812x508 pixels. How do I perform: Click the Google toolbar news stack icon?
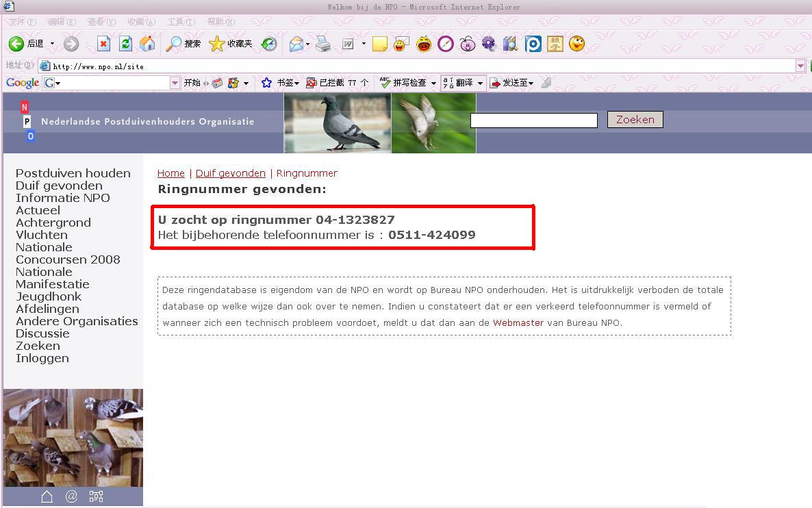(x=217, y=83)
